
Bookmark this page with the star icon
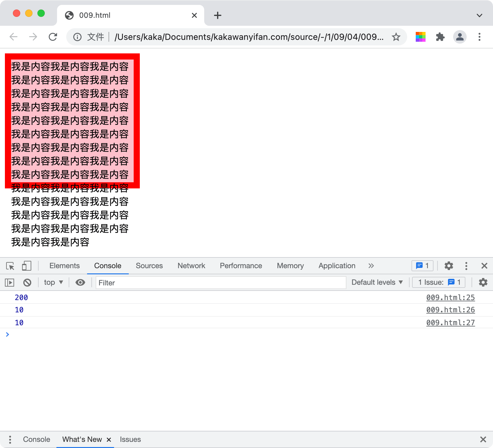pyautogui.click(x=396, y=37)
